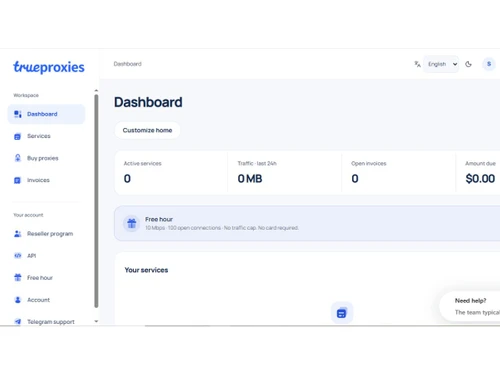
Task: Click the Dashboard breadcrumb text
Action: [x=127, y=64]
